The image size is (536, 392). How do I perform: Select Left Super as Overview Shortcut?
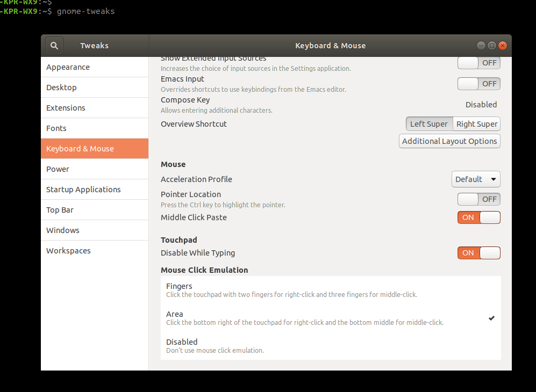[429, 124]
